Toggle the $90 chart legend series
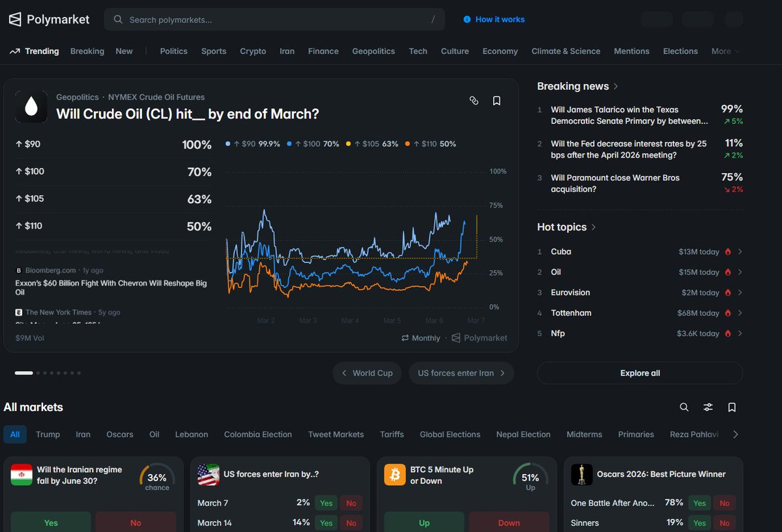 253,144
